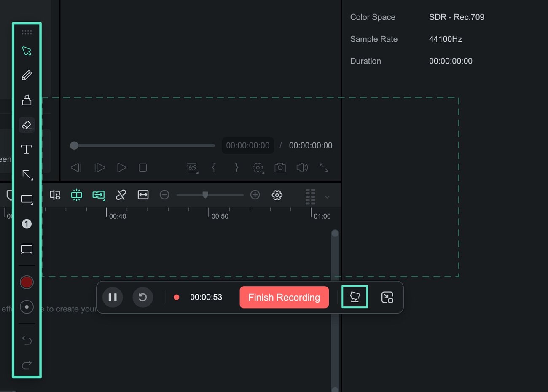Undo the last drawing stroke
548x392 pixels.
point(27,340)
